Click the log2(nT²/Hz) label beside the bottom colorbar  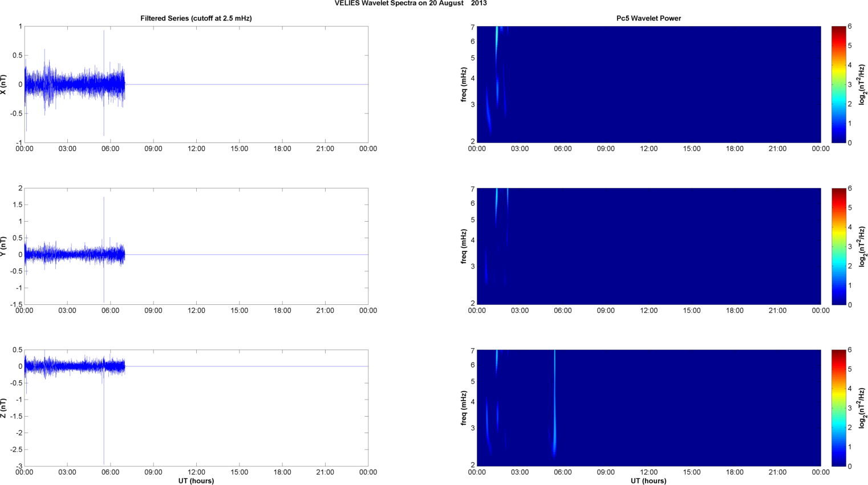(x=863, y=408)
